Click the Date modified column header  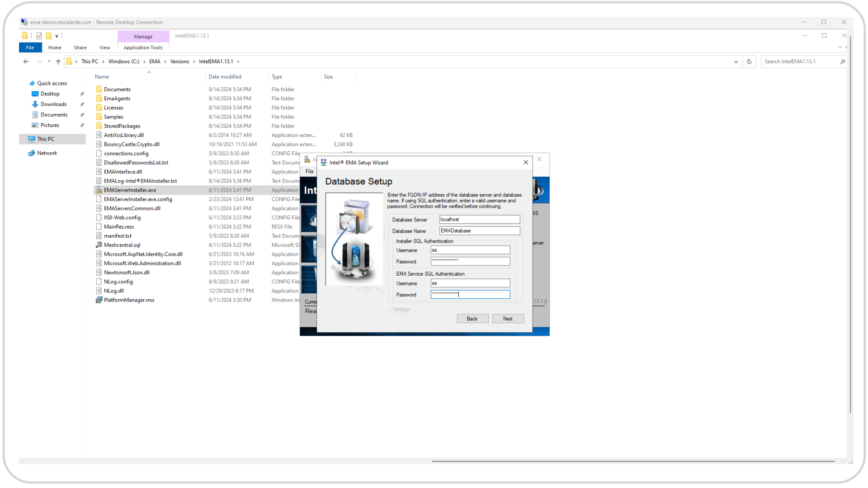point(237,77)
